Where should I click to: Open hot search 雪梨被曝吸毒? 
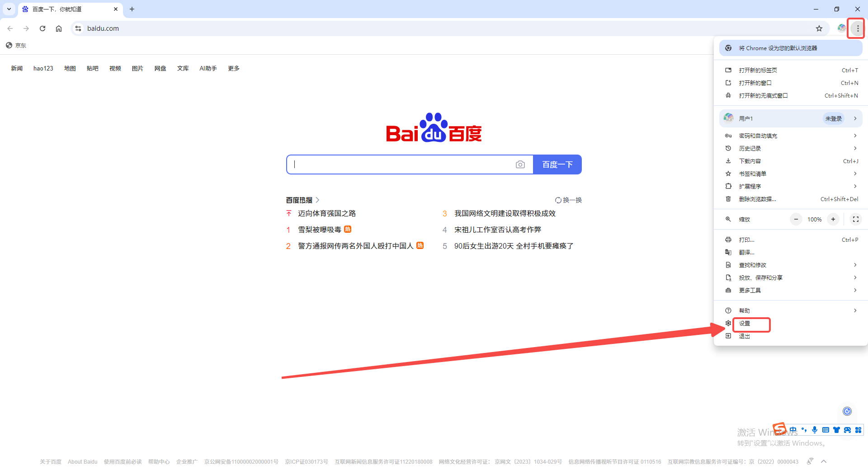(x=320, y=230)
